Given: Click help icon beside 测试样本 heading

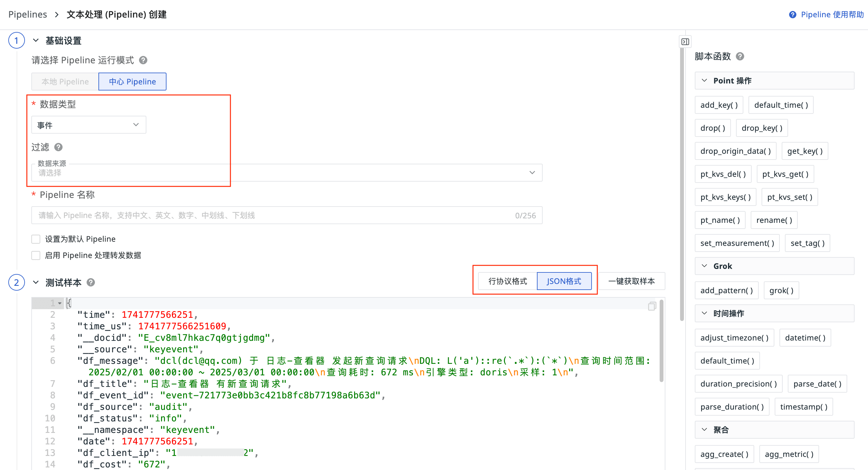Looking at the screenshot, I should pos(91,283).
